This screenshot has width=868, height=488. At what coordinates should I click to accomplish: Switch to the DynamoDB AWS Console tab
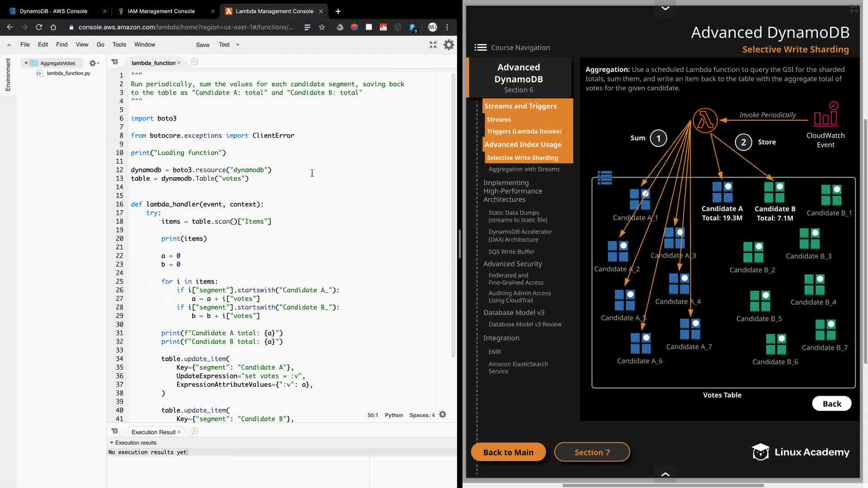pyautogui.click(x=53, y=11)
